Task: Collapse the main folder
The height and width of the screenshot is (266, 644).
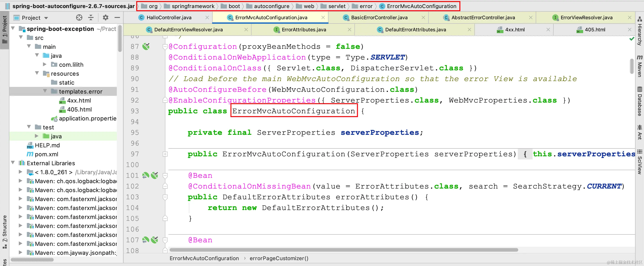Action: 29,47
